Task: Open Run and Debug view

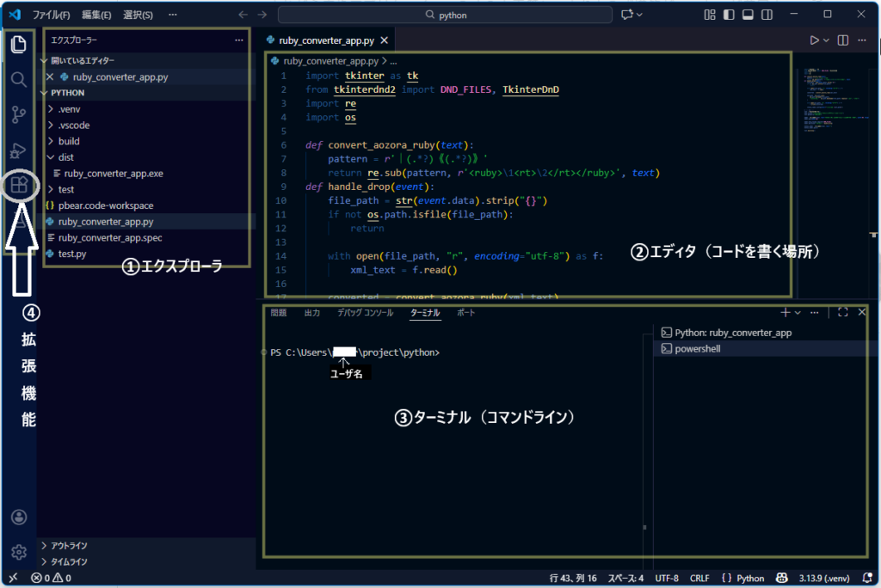Action: tap(18, 150)
